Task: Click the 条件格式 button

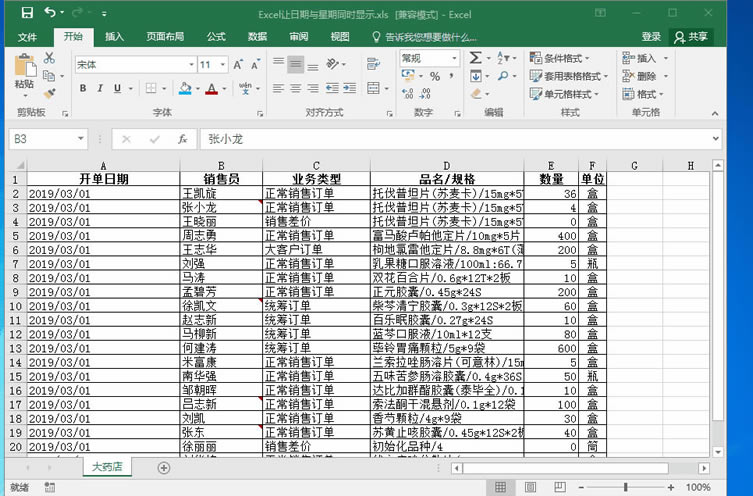Action: pyautogui.click(x=568, y=58)
